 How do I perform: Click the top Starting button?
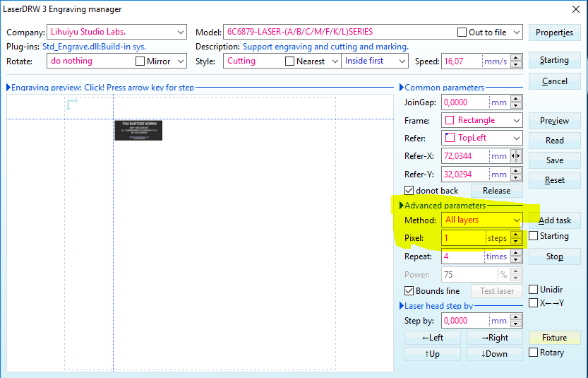tap(554, 60)
